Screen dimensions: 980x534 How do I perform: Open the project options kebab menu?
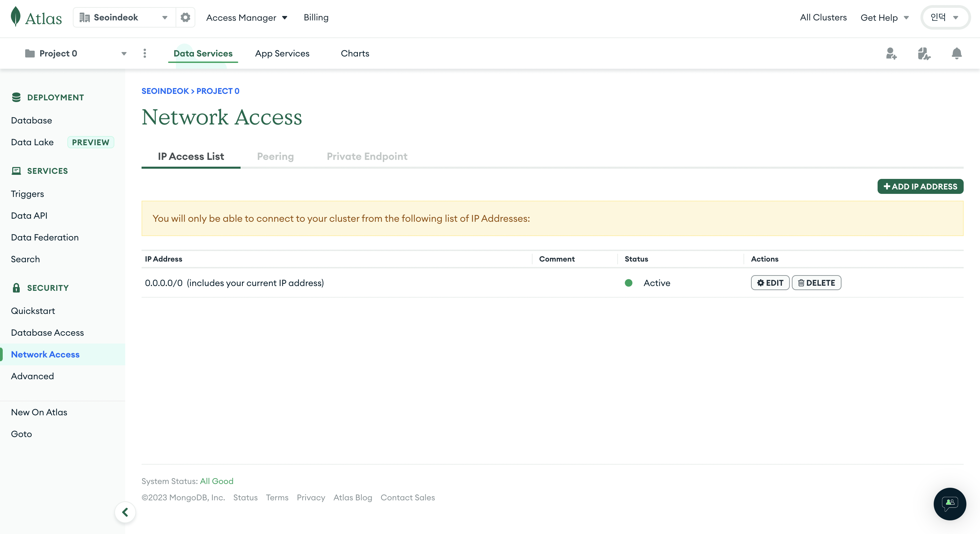coord(145,53)
